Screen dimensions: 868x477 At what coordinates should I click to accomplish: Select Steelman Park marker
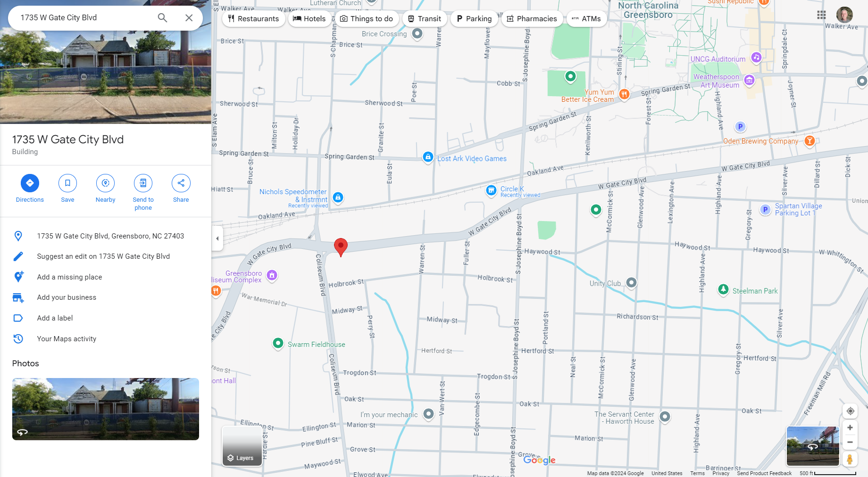point(723,289)
